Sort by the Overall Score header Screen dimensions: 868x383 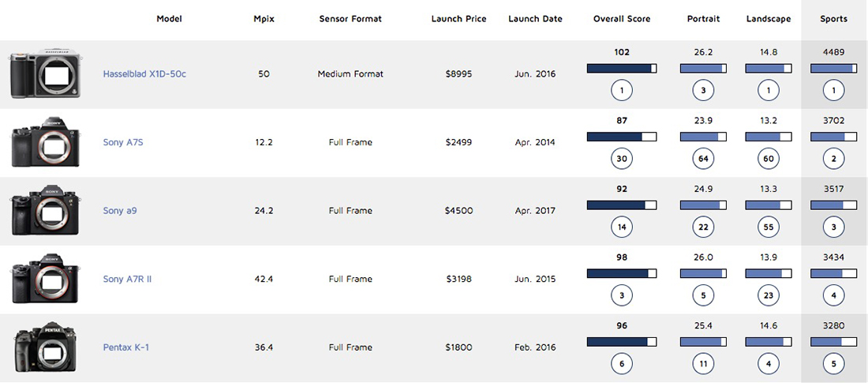click(622, 19)
